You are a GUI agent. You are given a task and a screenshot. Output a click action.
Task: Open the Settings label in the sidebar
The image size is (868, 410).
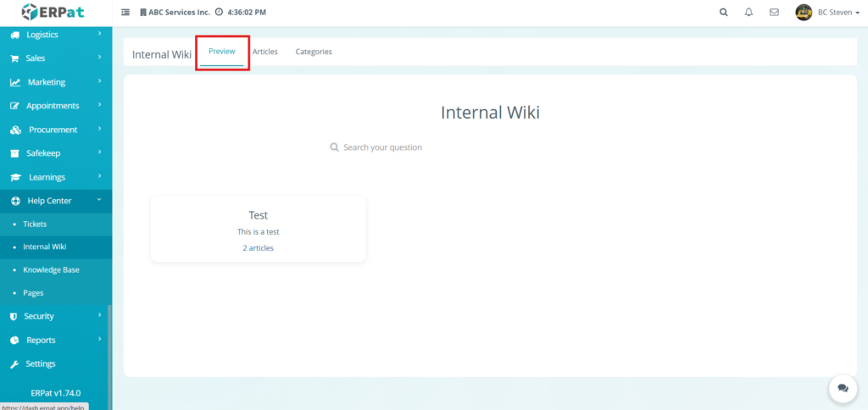[x=41, y=363]
